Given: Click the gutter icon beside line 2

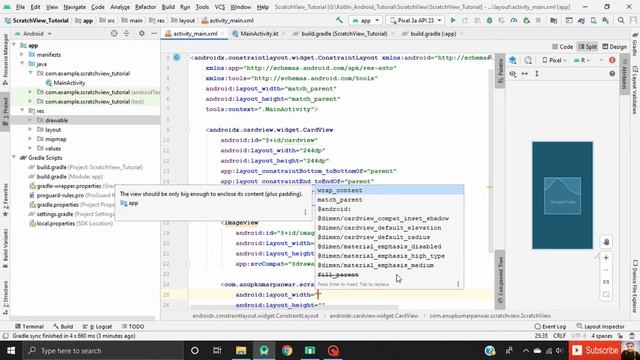Looking at the screenshot, I should [x=176, y=58].
